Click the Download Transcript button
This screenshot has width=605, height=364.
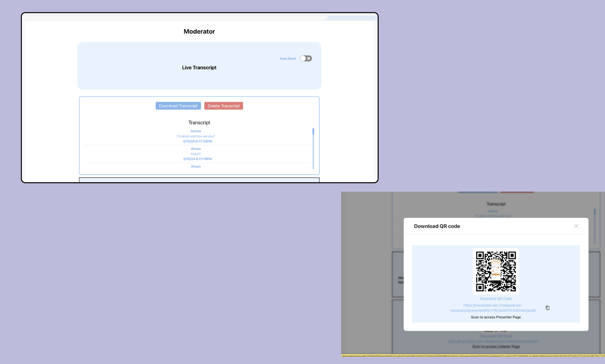[178, 106]
